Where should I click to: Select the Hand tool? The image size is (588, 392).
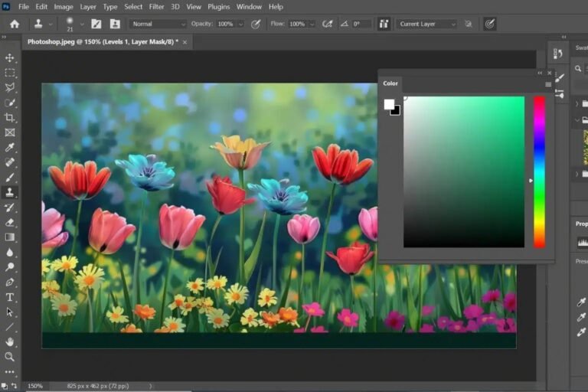click(10, 341)
